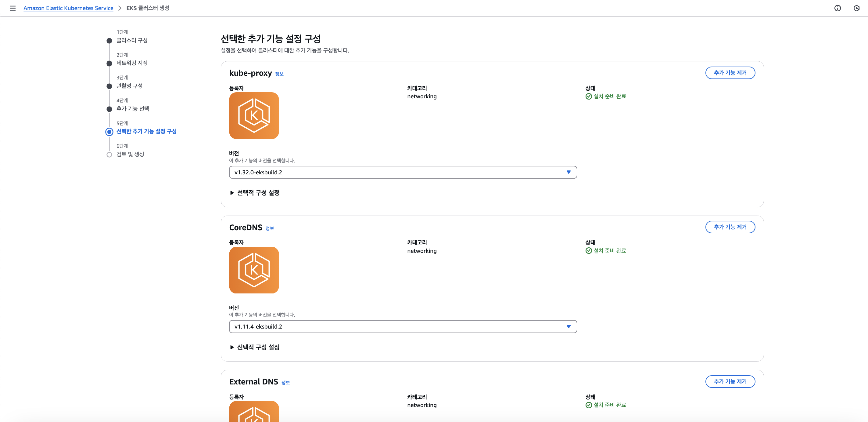Open the kube-proxy 정보 link

(x=279, y=74)
